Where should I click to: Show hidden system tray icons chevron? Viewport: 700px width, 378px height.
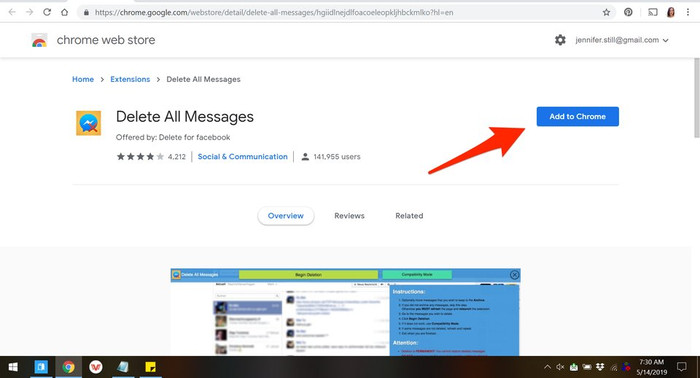(547, 367)
